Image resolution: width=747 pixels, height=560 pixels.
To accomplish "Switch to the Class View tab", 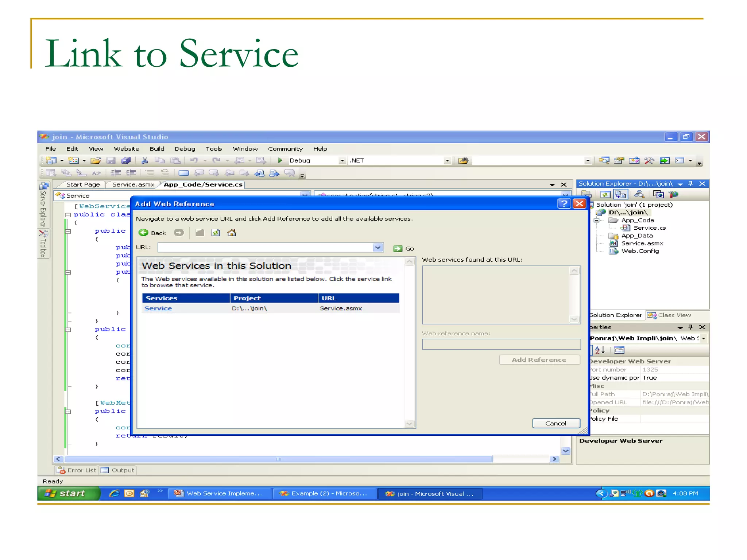I will coord(669,315).
